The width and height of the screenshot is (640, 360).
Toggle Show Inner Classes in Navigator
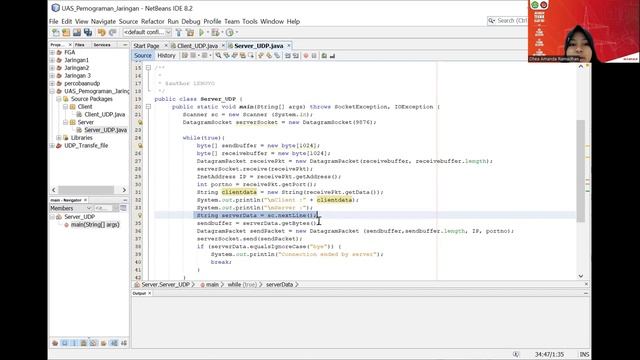[x=93, y=343]
